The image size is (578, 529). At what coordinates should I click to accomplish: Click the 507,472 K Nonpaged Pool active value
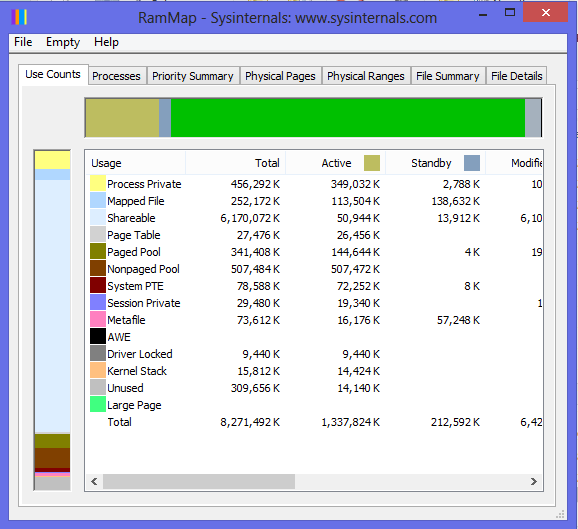click(355, 269)
